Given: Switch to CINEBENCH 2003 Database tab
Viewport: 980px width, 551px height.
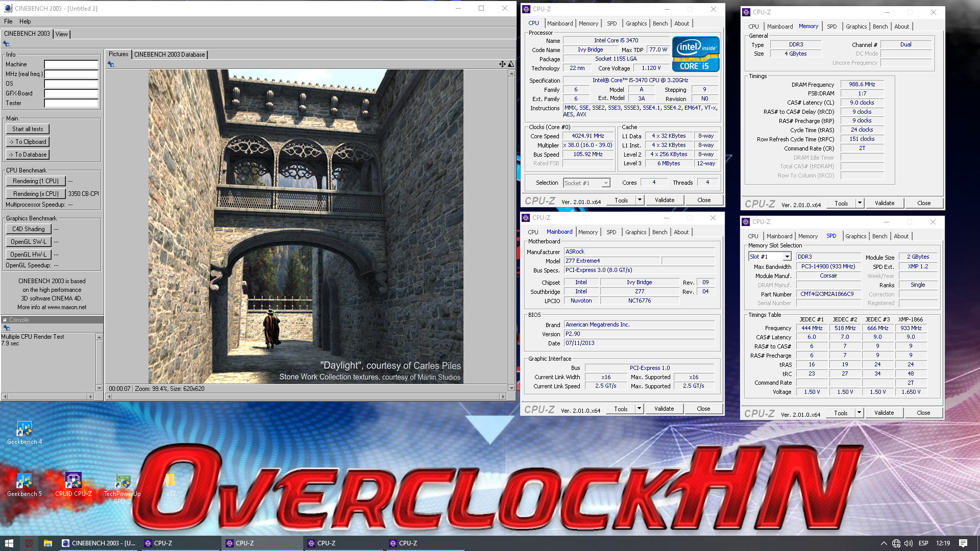Looking at the screenshot, I should [x=169, y=55].
